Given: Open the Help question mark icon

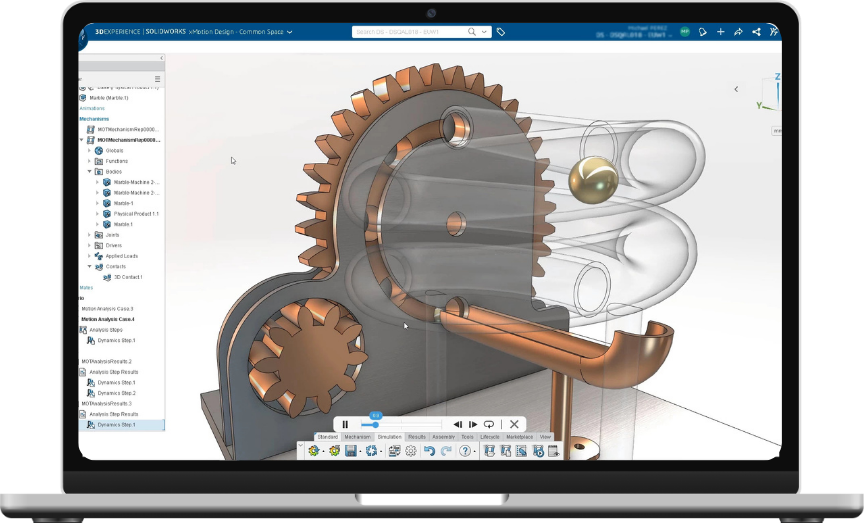Looking at the screenshot, I should pyautogui.click(x=465, y=450).
